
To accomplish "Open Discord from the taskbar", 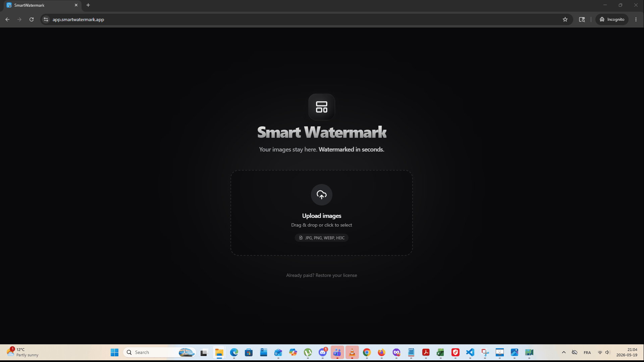I will coord(323,353).
